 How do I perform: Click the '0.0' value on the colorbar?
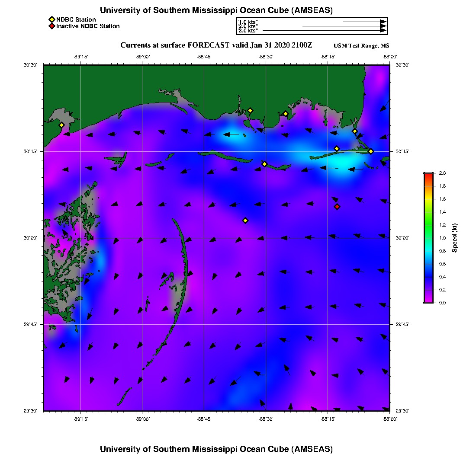click(443, 303)
